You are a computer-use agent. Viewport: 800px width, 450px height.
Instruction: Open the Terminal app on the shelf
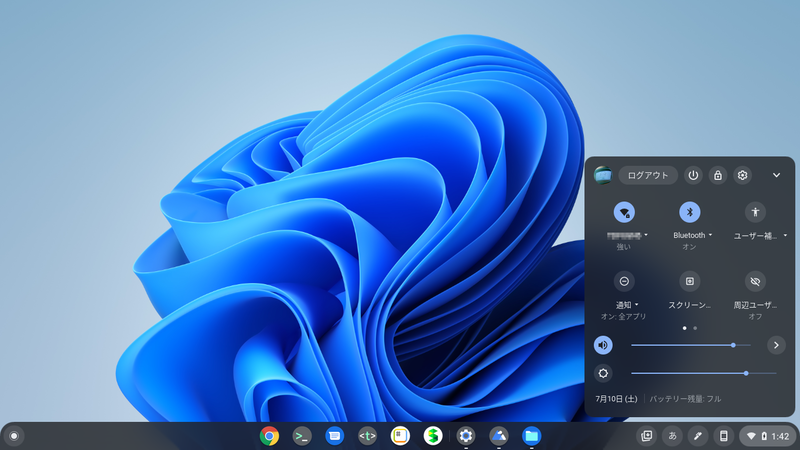click(302, 436)
